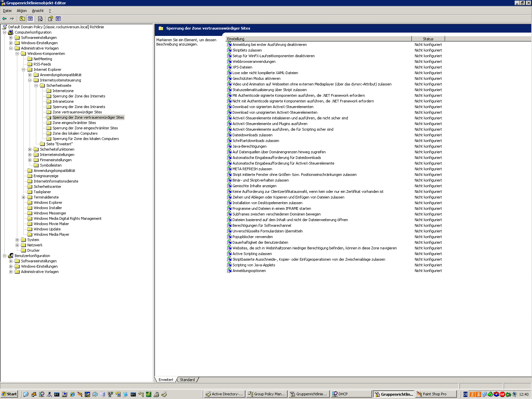
Task: Select the Java-Berechtigungen setting
Action: click(249, 146)
